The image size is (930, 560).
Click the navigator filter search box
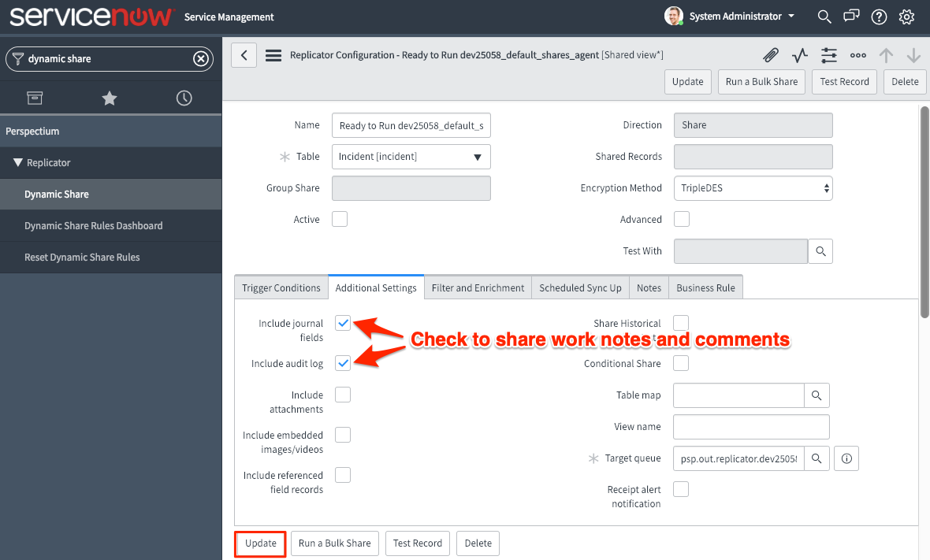110,58
